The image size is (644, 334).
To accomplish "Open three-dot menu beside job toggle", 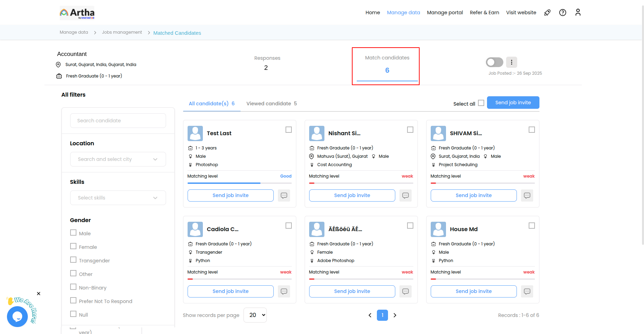I will pyautogui.click(x=511, y=62).
